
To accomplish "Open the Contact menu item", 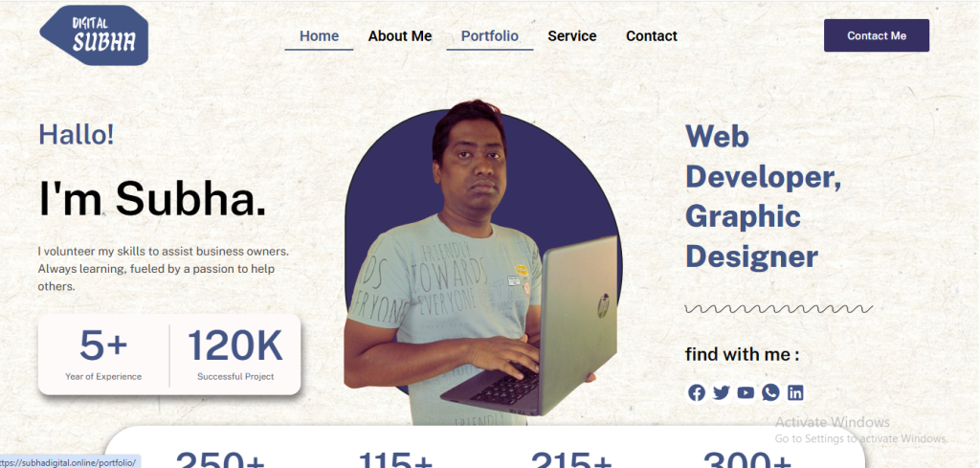I will tap(651, 36).
